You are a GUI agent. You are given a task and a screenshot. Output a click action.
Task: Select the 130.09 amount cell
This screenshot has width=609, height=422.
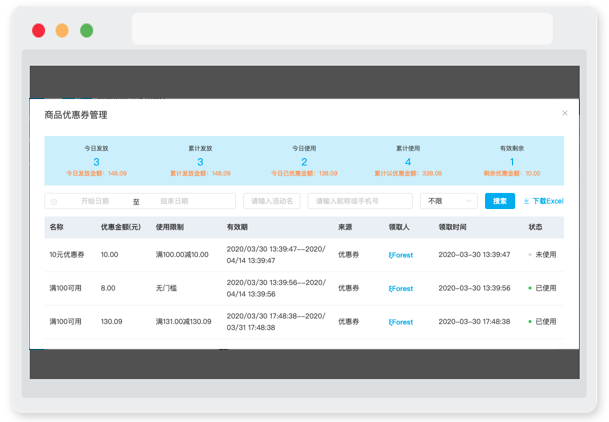pos(111,321)
